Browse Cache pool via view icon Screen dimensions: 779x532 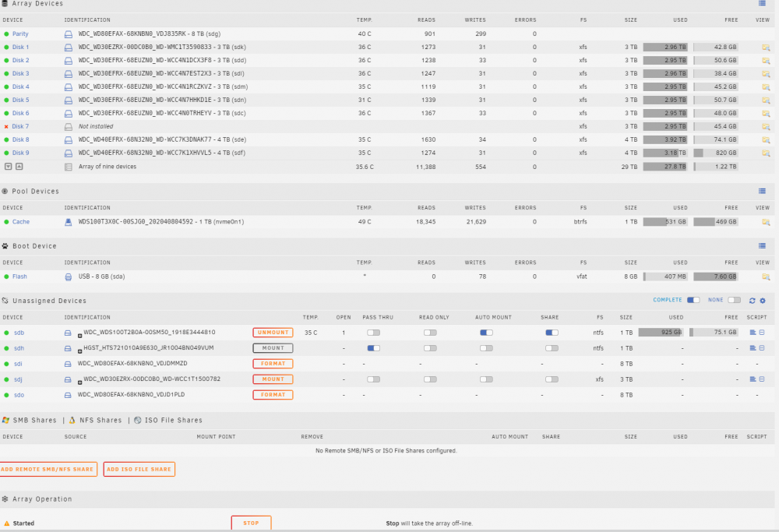766,223
